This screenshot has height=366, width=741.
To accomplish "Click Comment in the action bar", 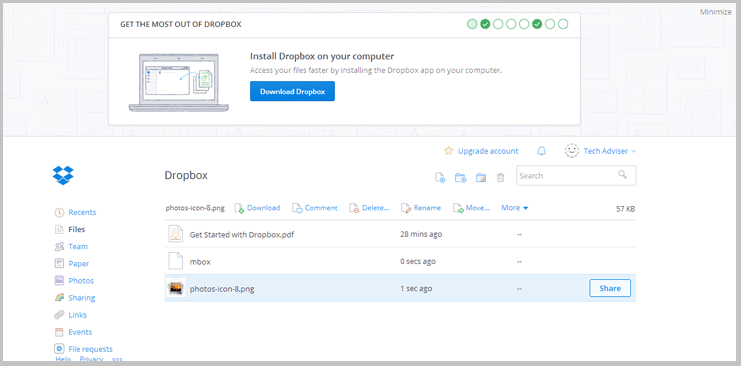I will click(315, 208).
